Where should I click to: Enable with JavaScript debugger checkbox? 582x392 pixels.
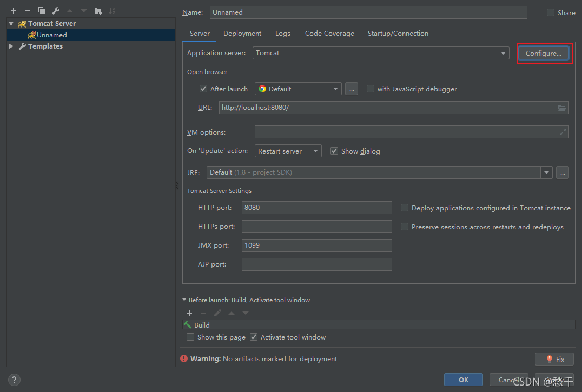point(371,89)
